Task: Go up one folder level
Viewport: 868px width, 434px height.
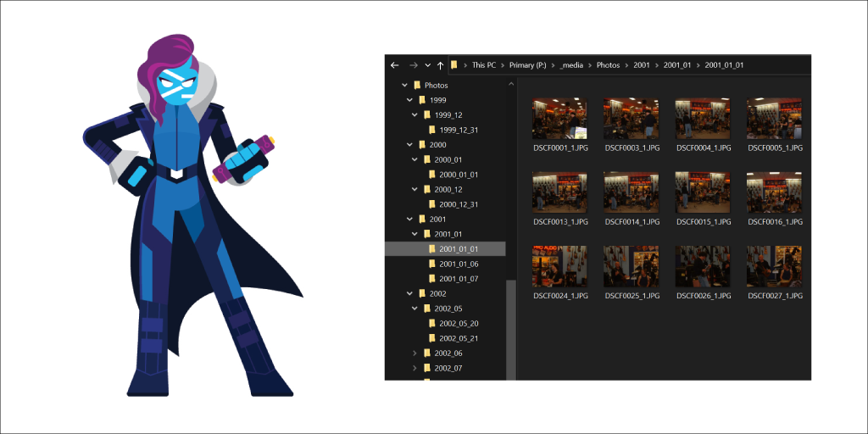Action: pos(440,65)
